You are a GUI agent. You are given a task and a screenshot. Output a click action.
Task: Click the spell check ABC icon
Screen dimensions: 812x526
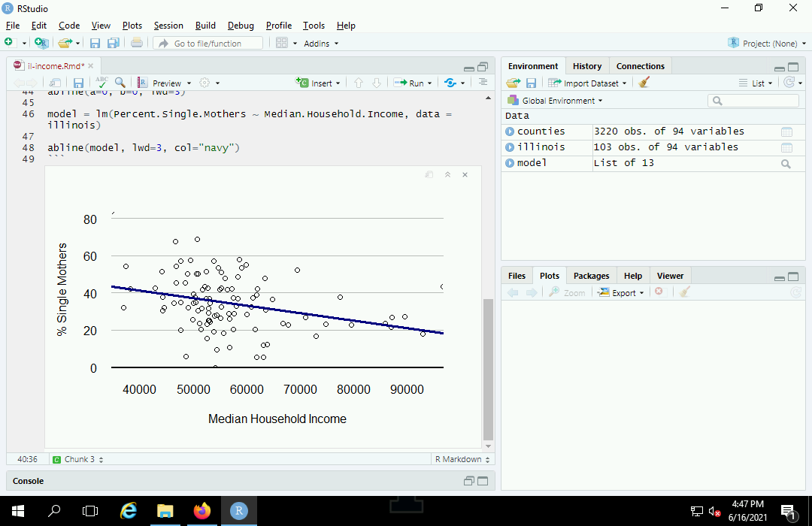(101, 83)
